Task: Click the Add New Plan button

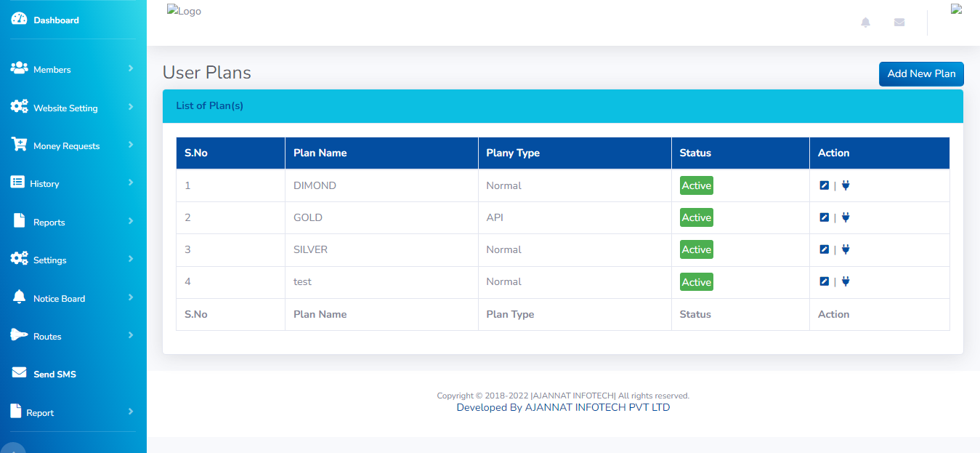Action: (x=921, y=73)
